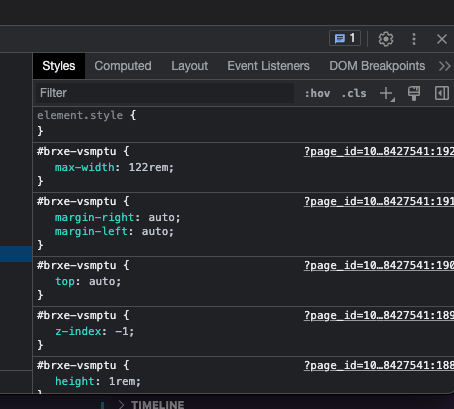Open the Event Listeners tab
Viewport: 454px width, 409px height.
(268, 66)
